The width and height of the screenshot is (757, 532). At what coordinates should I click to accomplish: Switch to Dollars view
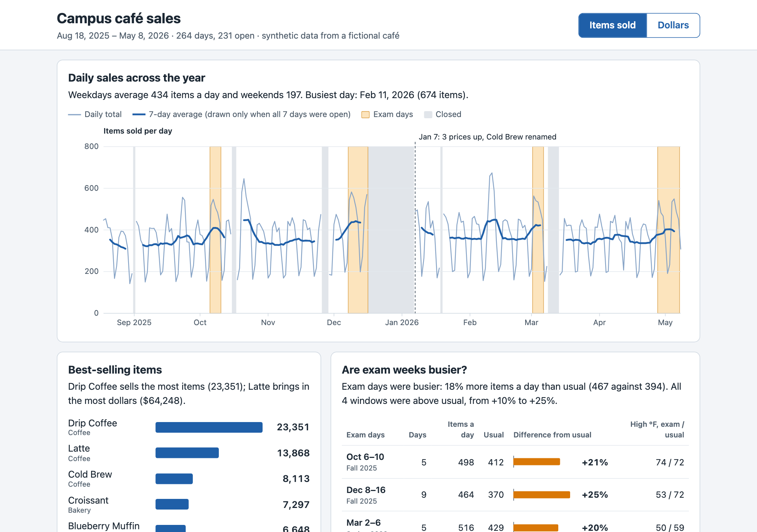673,25
